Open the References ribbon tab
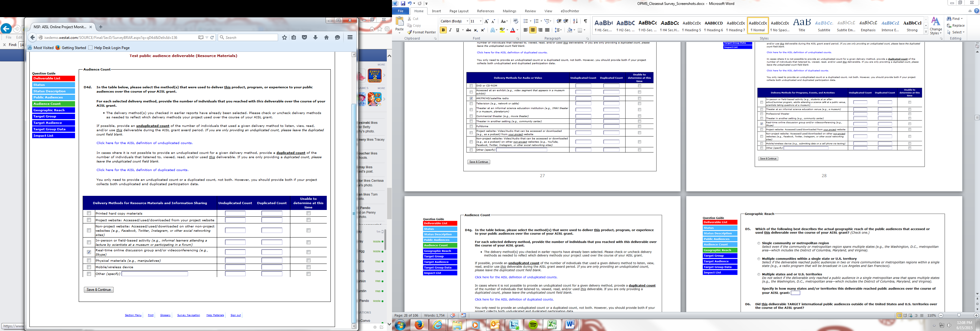The image size is (980, 331). click(485, 11)
